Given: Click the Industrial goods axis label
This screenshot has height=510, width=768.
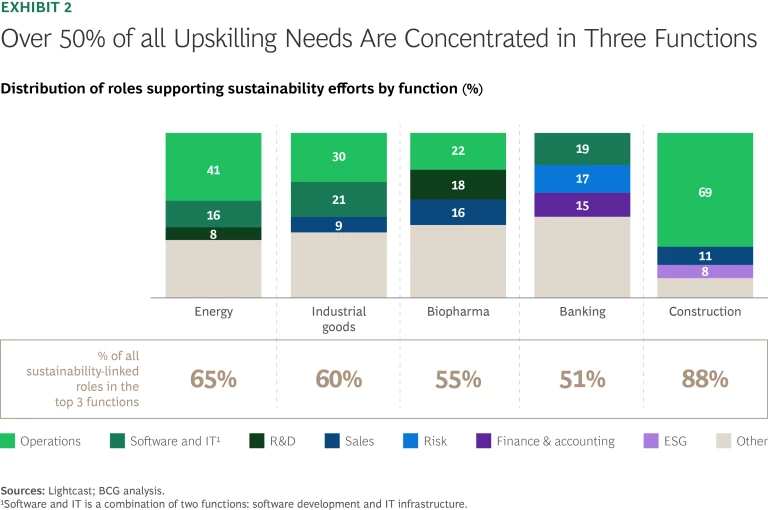Looking at the screenshot, I should (338, 318).
